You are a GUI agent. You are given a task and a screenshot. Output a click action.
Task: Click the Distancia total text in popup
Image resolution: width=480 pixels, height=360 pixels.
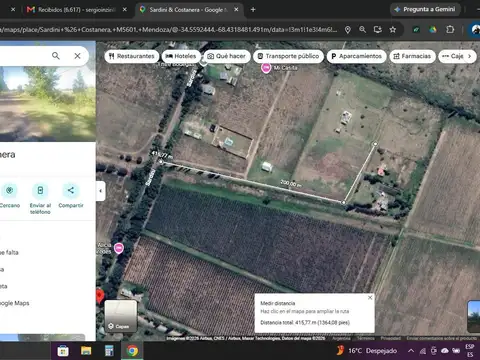click(x=305, y=322)
